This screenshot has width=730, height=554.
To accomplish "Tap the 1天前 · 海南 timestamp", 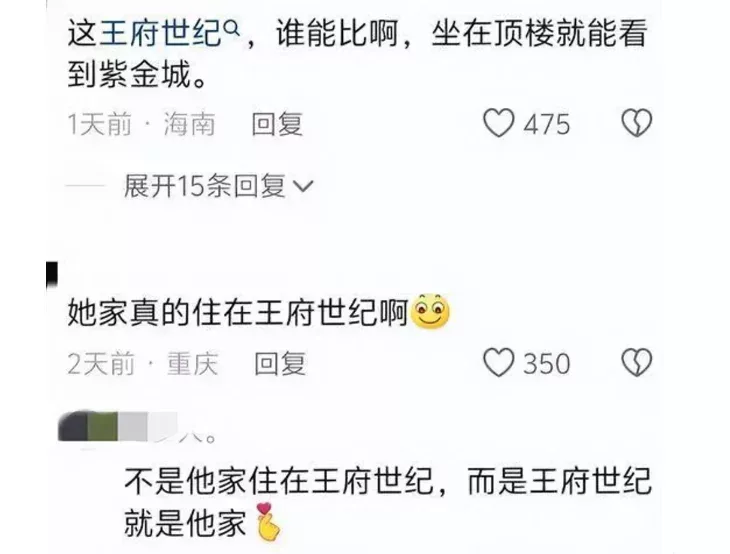I will [x=142, y=124].
